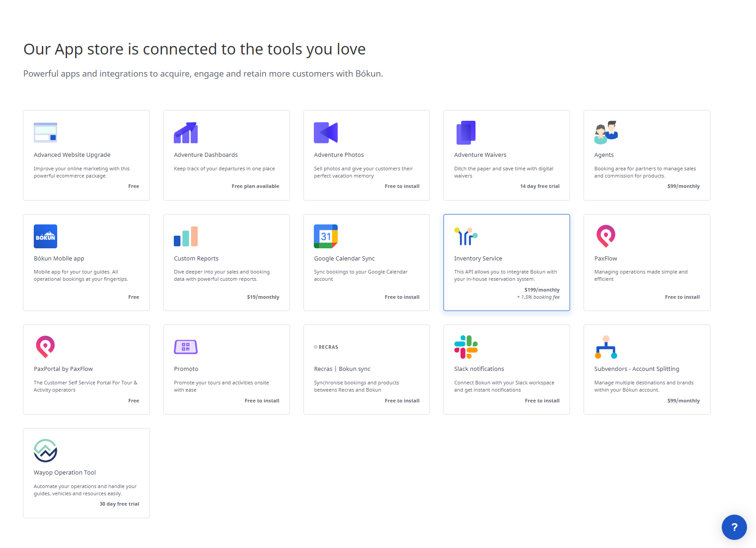The image size is (756, 548).
Task: Click 'Free to install' on Adventure Photos
Action: (x=402, y=186)
